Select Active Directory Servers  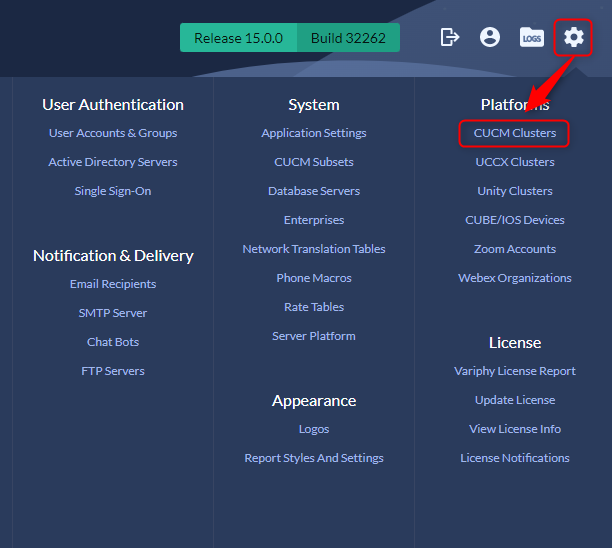click(113, 162)
